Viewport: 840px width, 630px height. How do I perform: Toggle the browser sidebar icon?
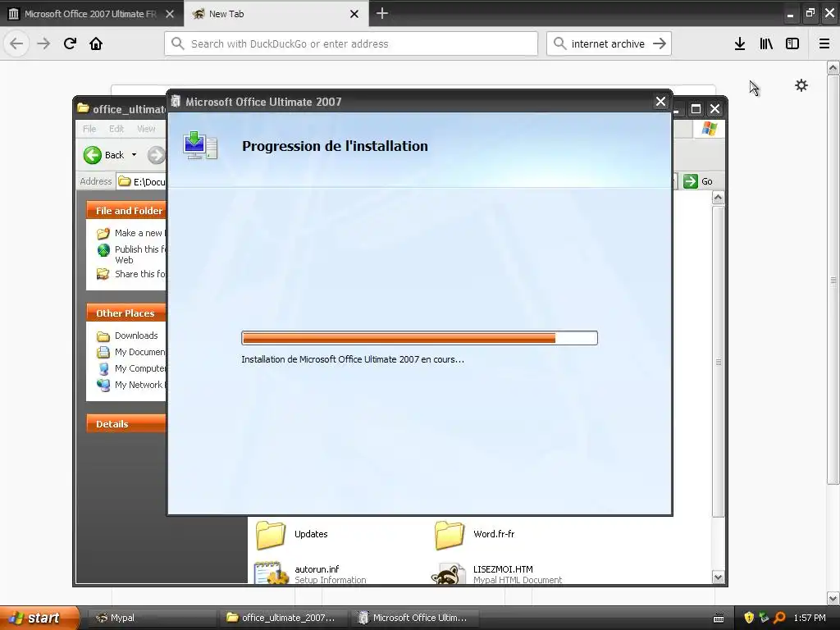[792, 43]
